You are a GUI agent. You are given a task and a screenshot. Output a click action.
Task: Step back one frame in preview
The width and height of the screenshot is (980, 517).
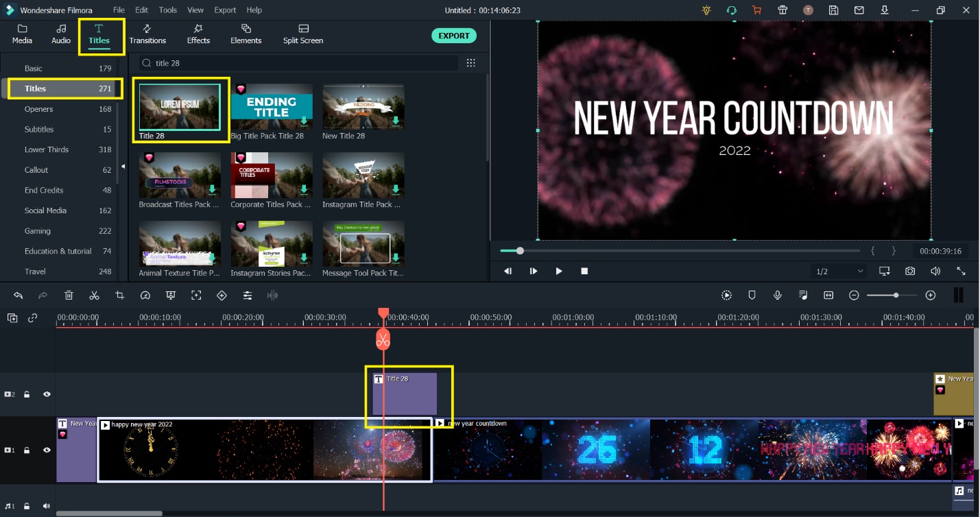click(x=507, y=272)
